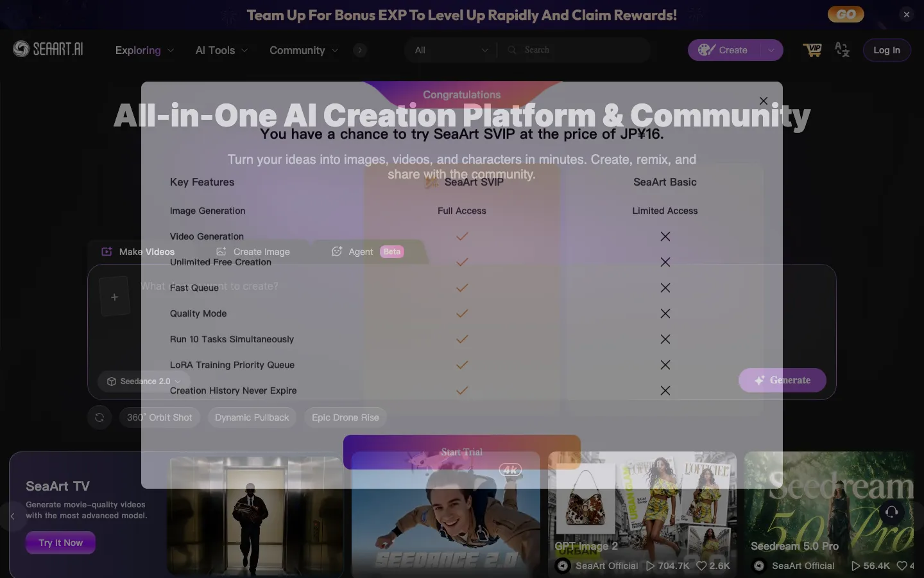Expand the Exploring menu
The height and width of the screenshot is (578, 924).
tap(144, 50)
